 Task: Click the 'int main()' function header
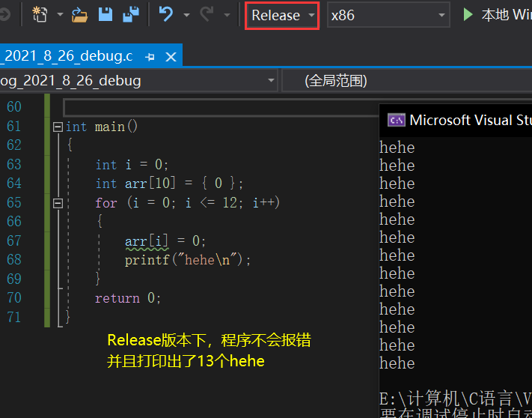102,127
